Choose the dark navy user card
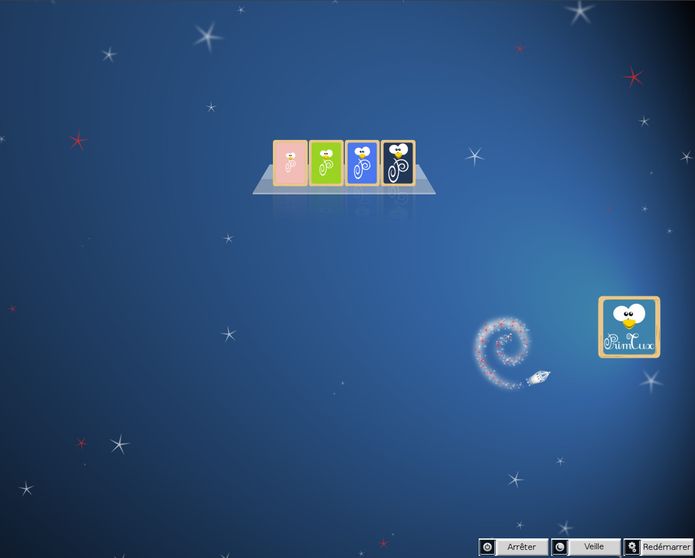 (x=398, y=163)
